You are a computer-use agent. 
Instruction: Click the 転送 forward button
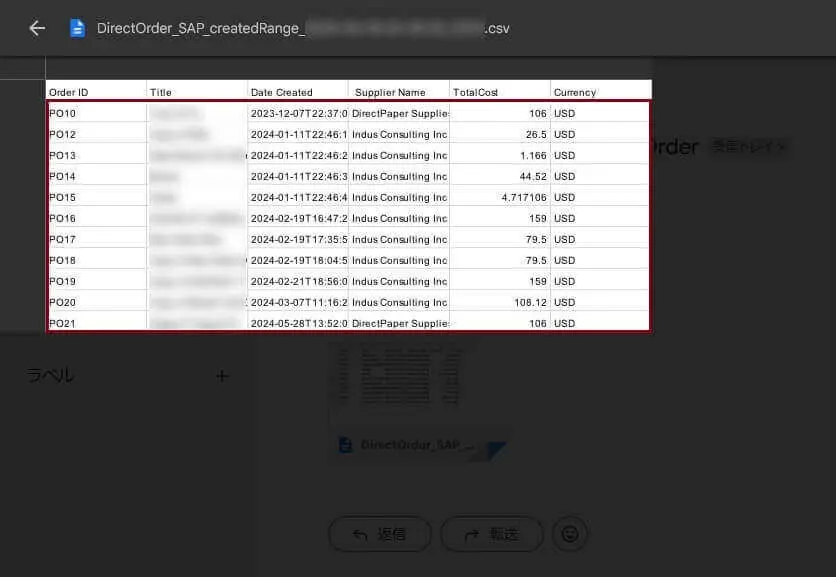[x=492, y=534]
